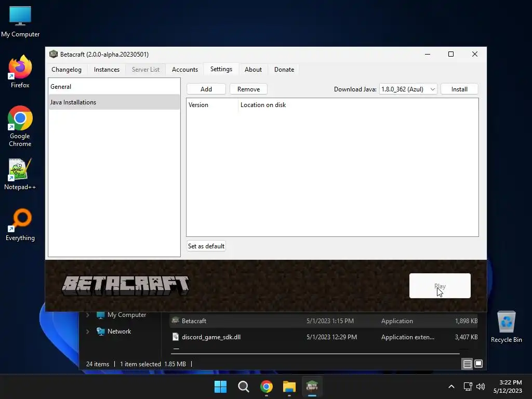Minimize the Betacraft window
The width and height of the screenshot is (532, 399).
pyautogui.click(x=428, y=54)
